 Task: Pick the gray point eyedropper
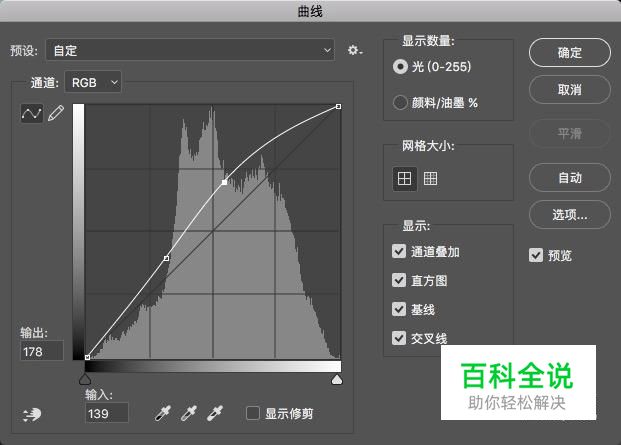tap(189, 413)
